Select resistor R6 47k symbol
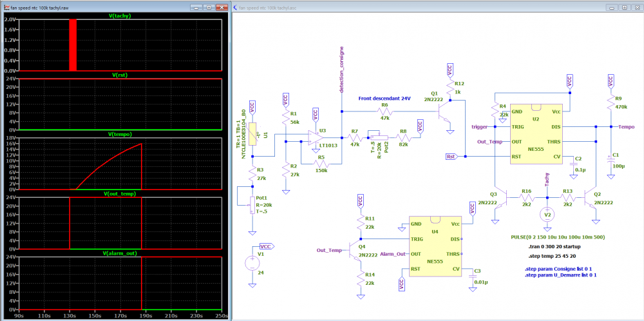Screen dimensions: 644x321 tap(386, 112)
